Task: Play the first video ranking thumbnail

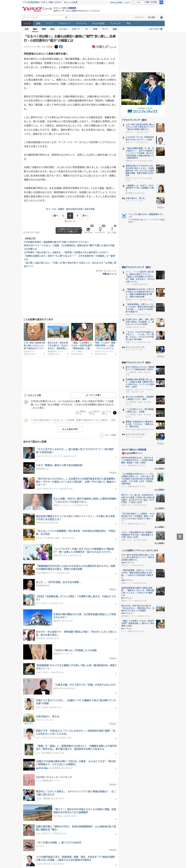Action: click(160, 370)
